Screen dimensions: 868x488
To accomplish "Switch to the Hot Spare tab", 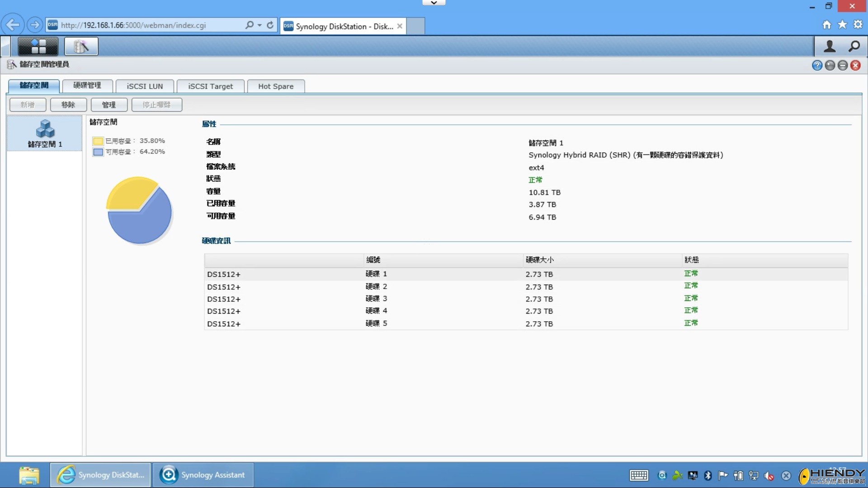I will tap(276, 86).
